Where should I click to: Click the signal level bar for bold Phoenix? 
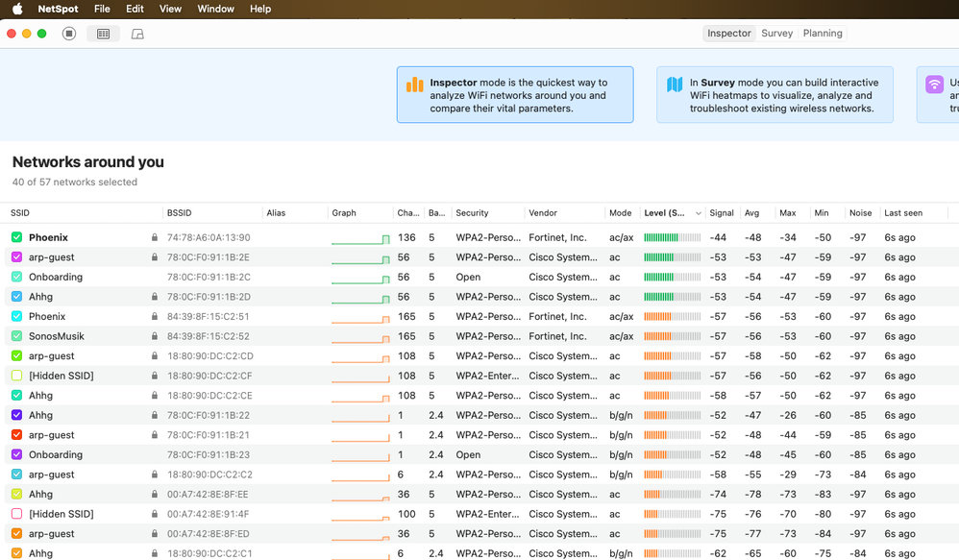672,237
